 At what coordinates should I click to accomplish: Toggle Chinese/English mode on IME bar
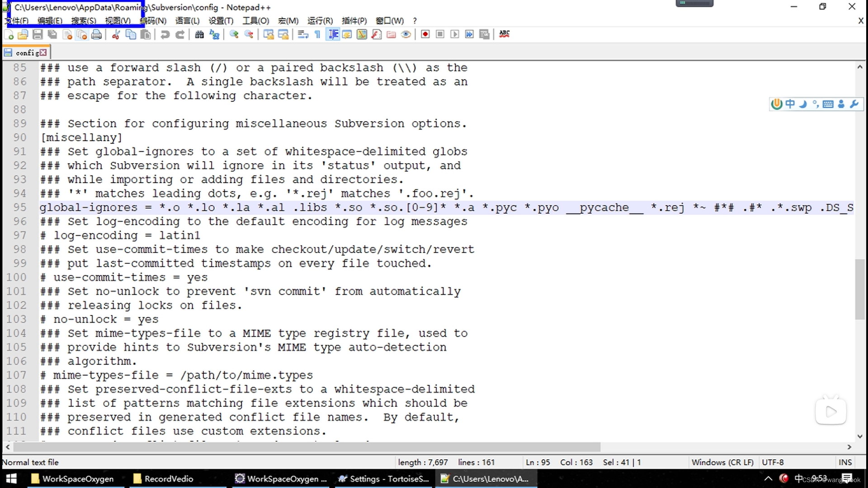[x=790, y=104]
